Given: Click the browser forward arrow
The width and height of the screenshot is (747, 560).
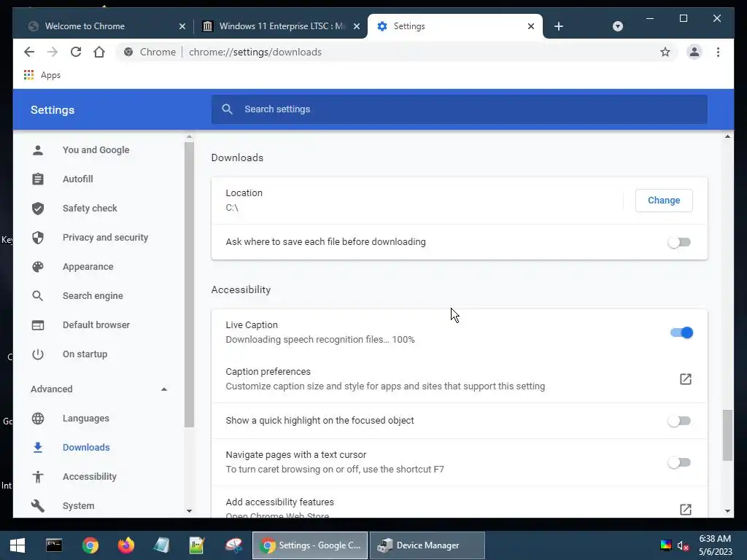Looking at the screenshot, I should [53, 52].
